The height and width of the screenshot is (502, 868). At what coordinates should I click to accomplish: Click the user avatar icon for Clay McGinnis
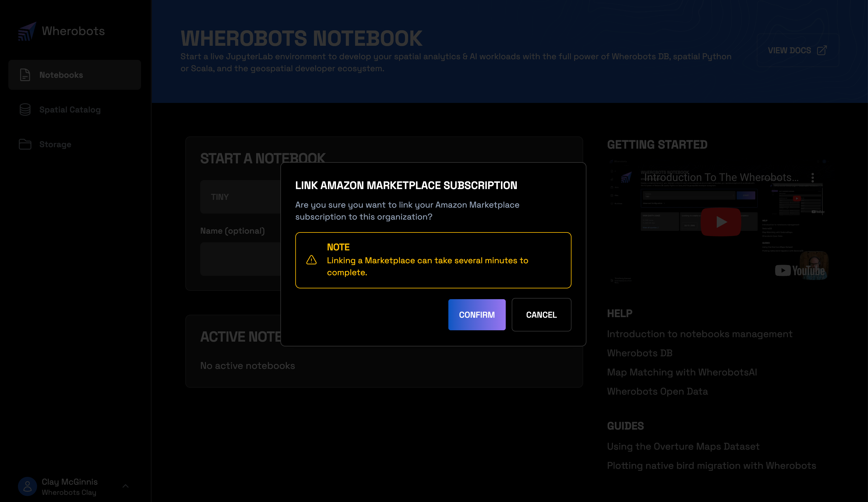27,486
